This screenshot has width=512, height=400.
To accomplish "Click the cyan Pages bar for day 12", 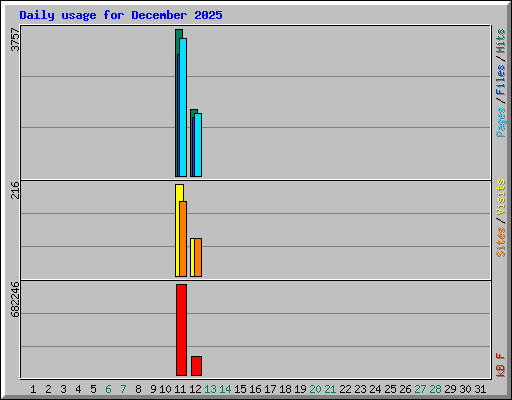I will click(x=198, y=145).
